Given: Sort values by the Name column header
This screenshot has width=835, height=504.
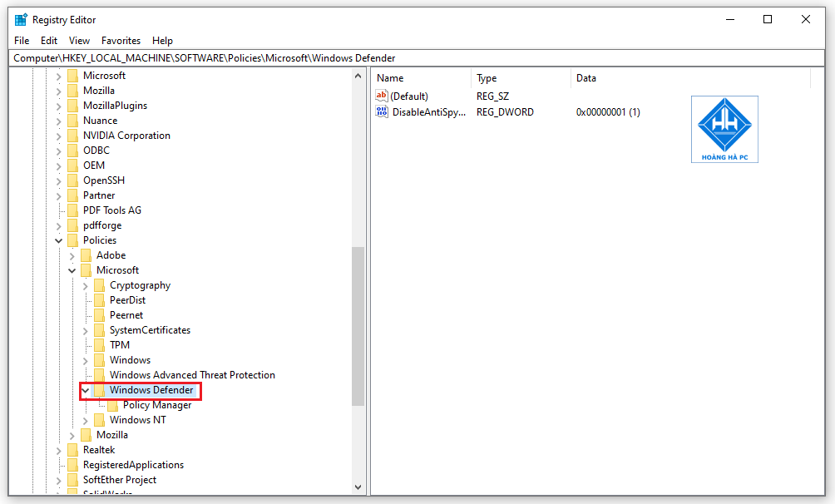Looking at the screenshot, I should pos(421,78).
